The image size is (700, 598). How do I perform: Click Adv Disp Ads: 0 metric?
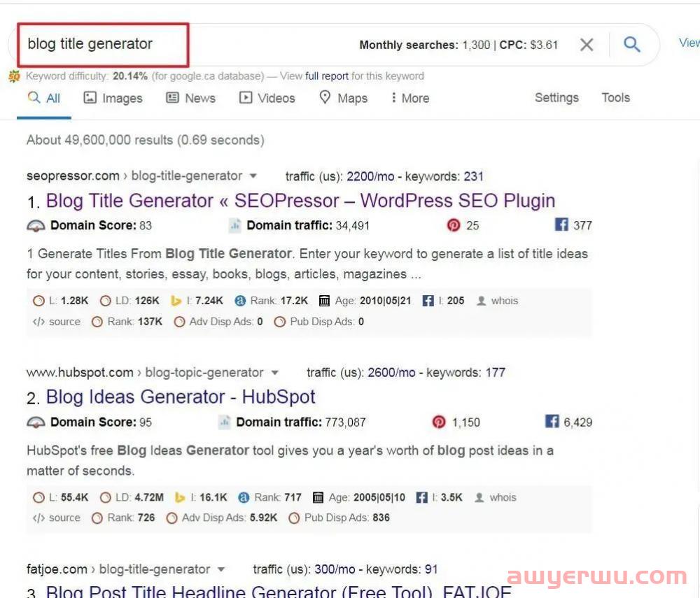[x=218, y=322]
